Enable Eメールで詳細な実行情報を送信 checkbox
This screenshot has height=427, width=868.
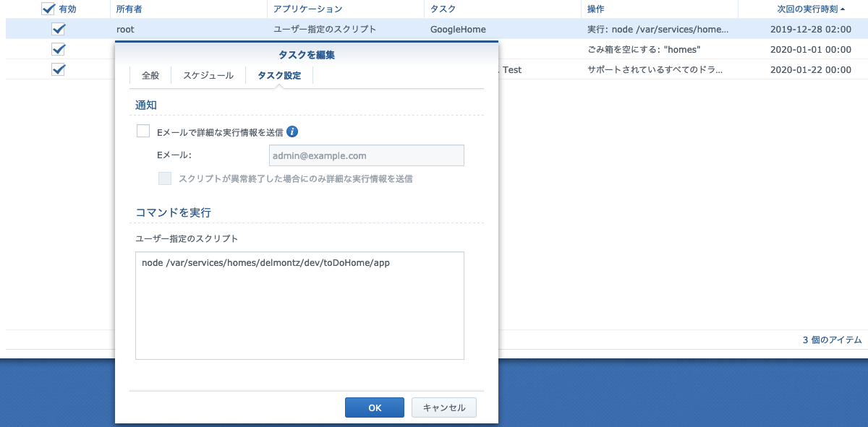pos(143,131)
